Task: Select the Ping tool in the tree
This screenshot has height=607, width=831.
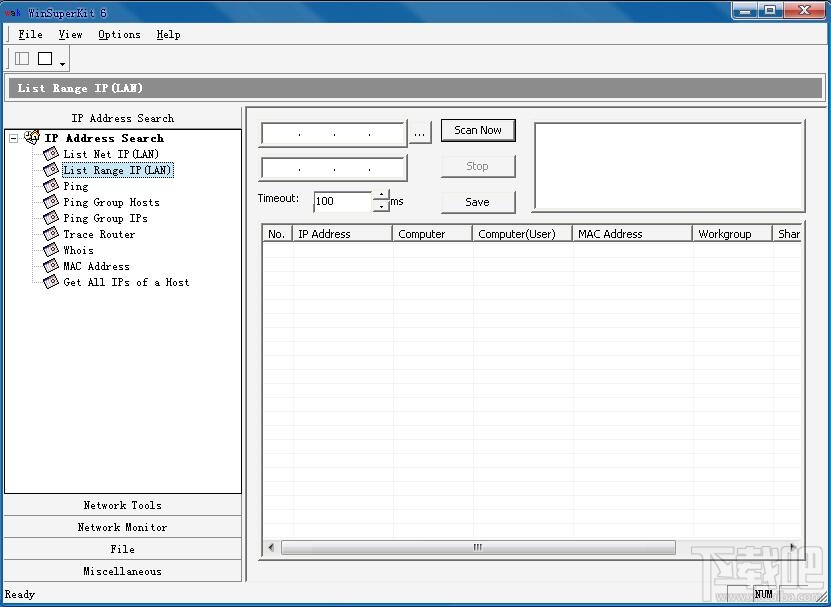Action: pos(75,186)
